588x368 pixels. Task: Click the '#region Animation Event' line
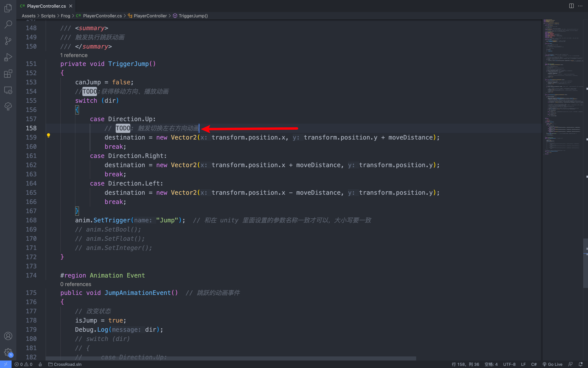pyautogui.click(x=103, y=275)
